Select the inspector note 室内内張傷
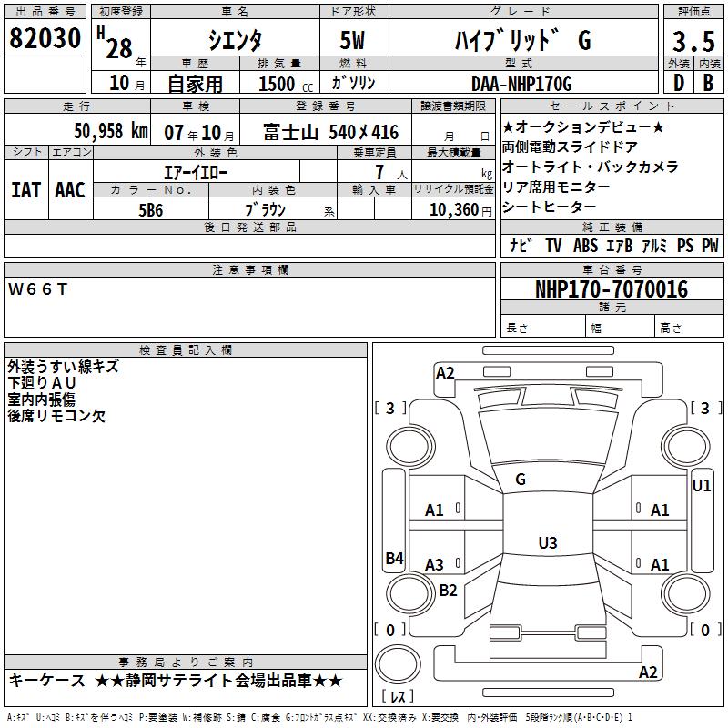Screen dimensions: 728x728 41,399
